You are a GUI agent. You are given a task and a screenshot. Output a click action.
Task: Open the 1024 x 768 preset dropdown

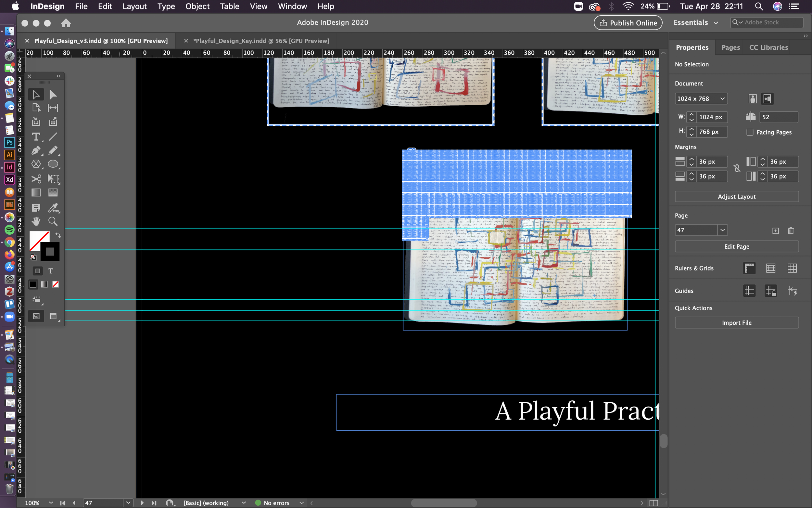point(701,98)
